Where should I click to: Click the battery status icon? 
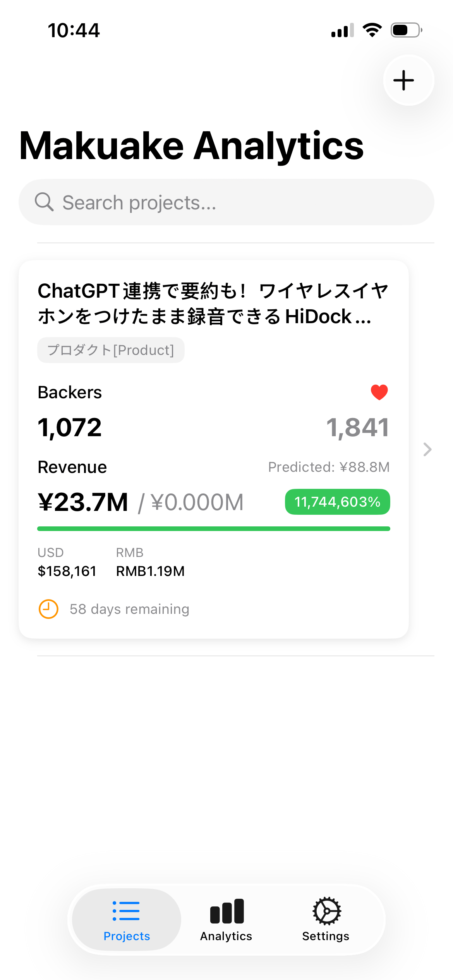[407, 30]
